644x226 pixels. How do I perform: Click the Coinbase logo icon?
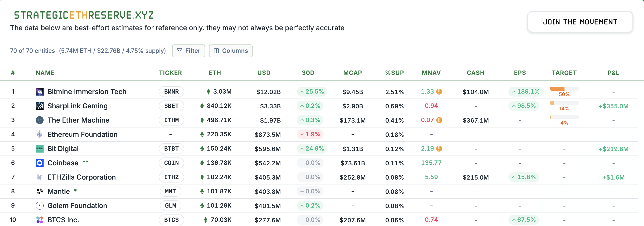[x=39, y=163]
